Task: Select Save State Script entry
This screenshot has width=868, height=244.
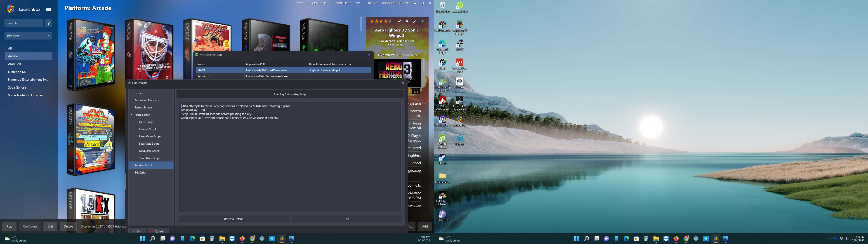Action: pos(151,143)
